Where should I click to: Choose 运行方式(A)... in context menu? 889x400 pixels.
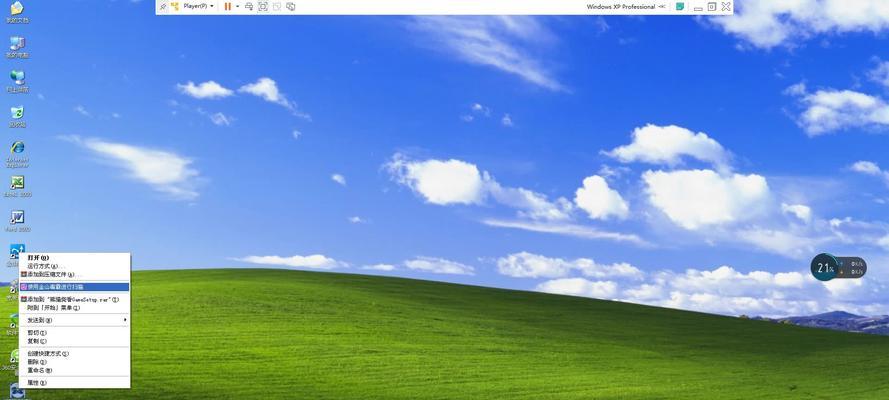tap(74, 266)
